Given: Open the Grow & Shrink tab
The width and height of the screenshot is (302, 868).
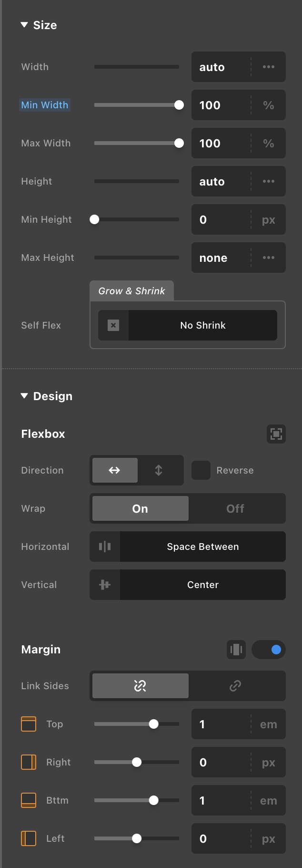Looking at the screenshot, I should point(131,291).
